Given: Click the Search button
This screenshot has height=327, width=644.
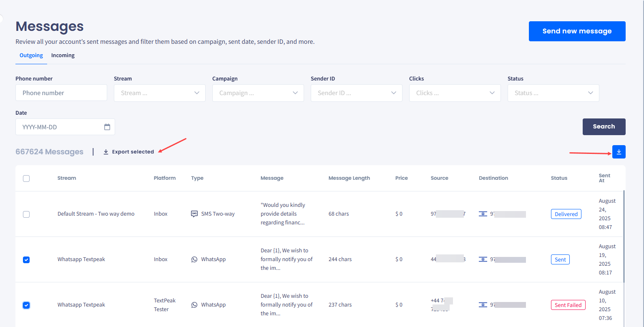Looking at the screenshot, I should 604,126.
